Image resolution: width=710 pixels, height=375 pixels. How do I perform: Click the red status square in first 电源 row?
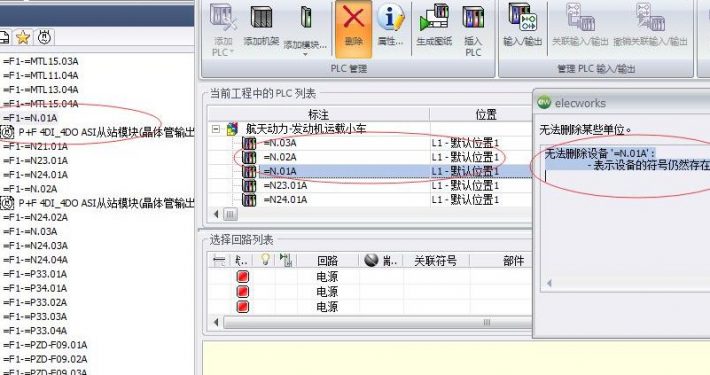(x=243, y=276)
